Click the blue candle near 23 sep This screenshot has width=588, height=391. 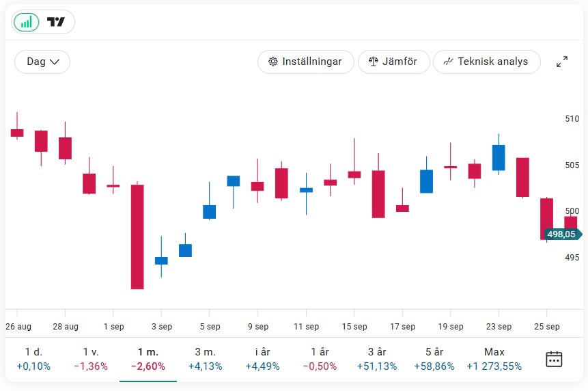coord(499,157)
